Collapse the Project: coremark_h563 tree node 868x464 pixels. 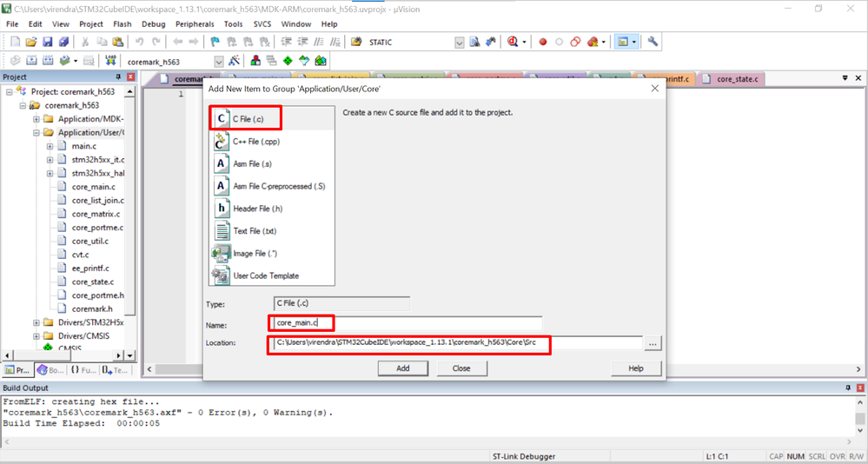(10, 92)
